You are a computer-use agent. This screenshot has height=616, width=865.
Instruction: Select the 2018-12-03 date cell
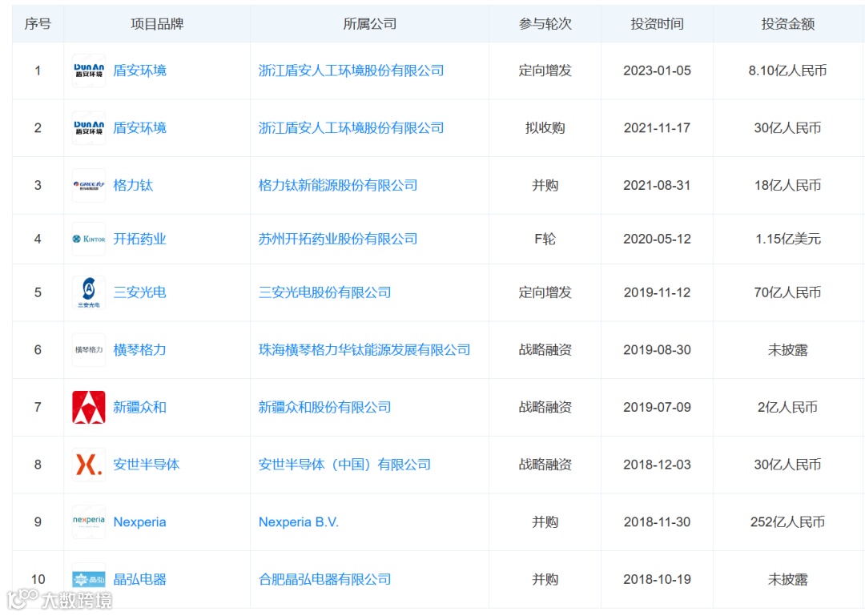coord(657,465)
